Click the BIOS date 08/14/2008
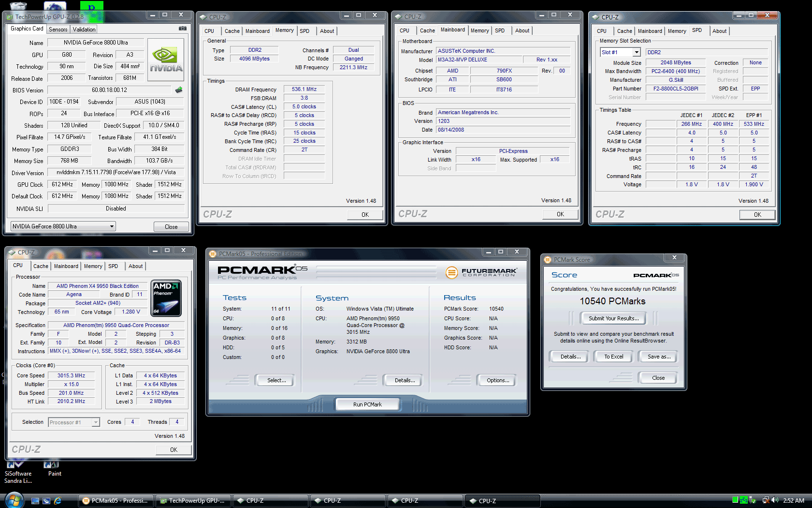This screenshot has height=508, width=812. (503, 130)
